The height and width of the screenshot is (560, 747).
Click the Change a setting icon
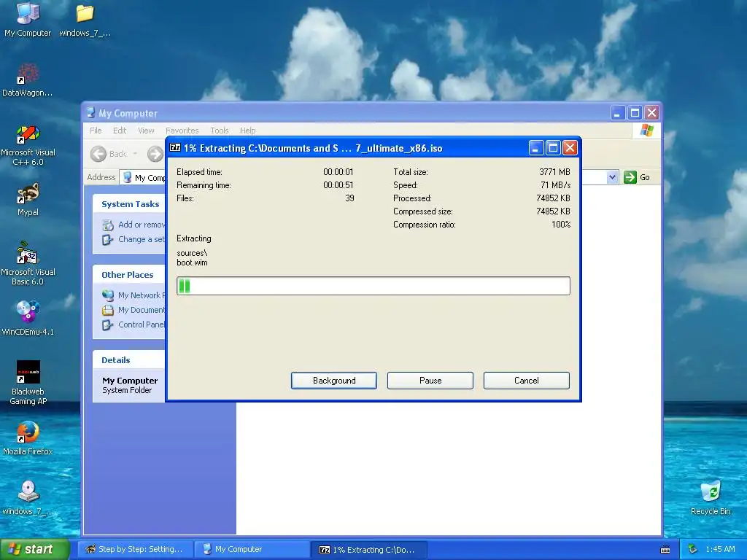[x=108, y=239]
